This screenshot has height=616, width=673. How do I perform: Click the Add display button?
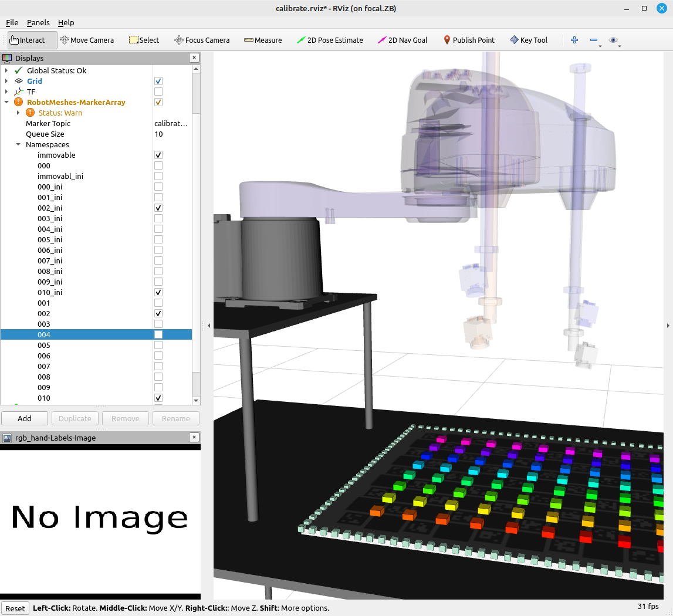25,418
